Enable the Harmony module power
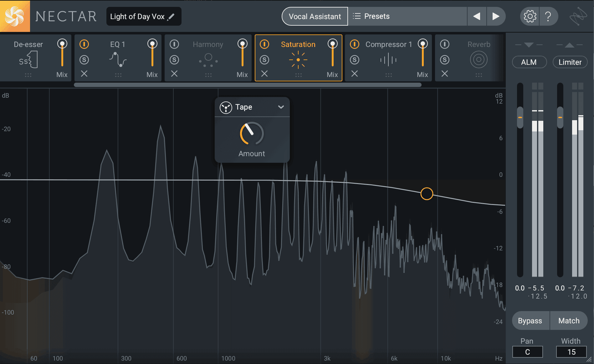This screenshot has height=364, width=594. tap(174, 44)
